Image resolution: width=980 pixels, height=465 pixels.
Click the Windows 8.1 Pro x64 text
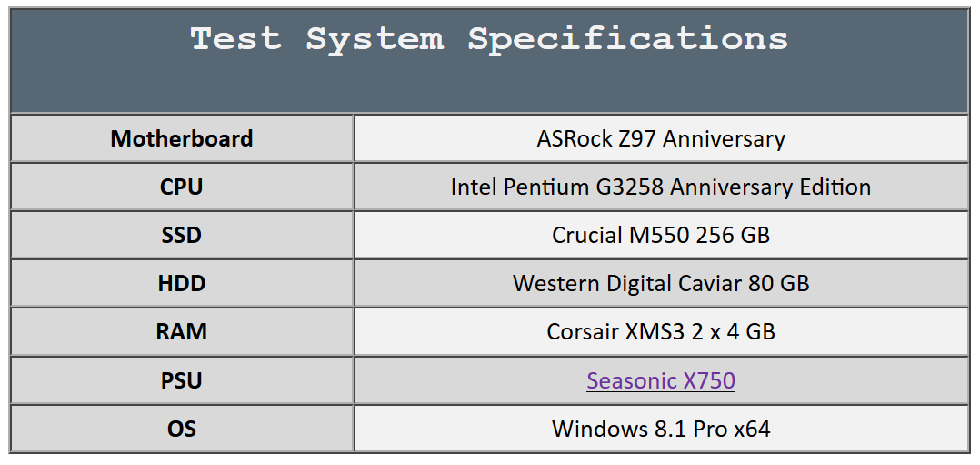coord(661,429)
